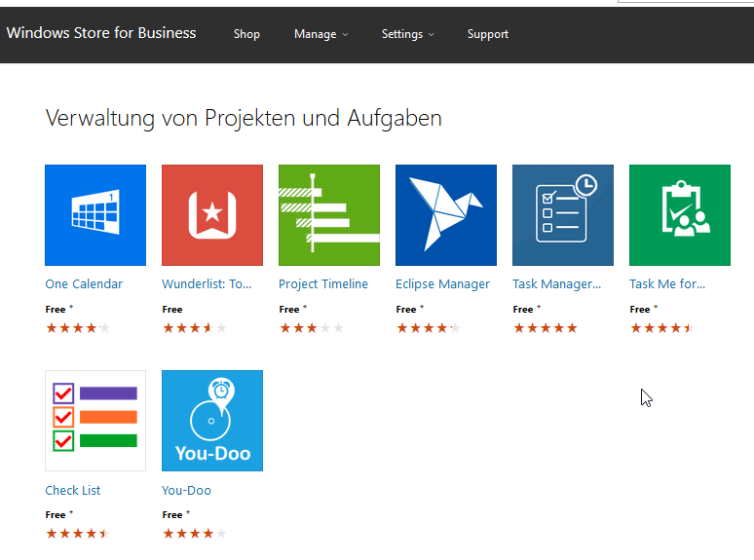Open the You-Doo app tile icon

(212, 421)
